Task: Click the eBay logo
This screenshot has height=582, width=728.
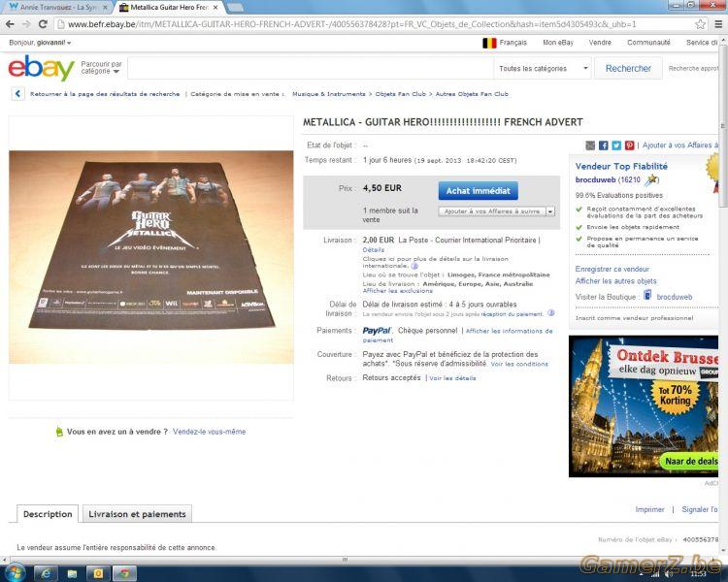Action: click(42, 68)
